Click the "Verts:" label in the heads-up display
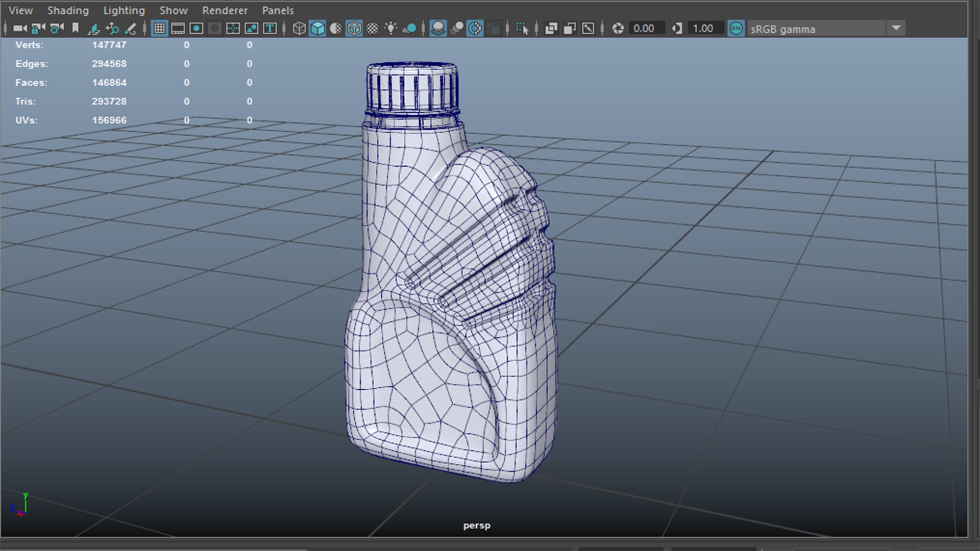980x551 pixels. tap(30, 45)
